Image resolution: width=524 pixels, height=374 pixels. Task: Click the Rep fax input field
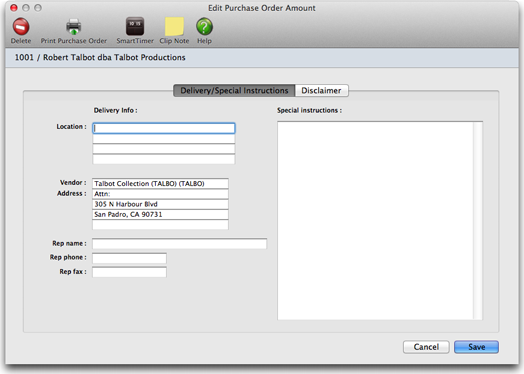click(x=129, y=272)
